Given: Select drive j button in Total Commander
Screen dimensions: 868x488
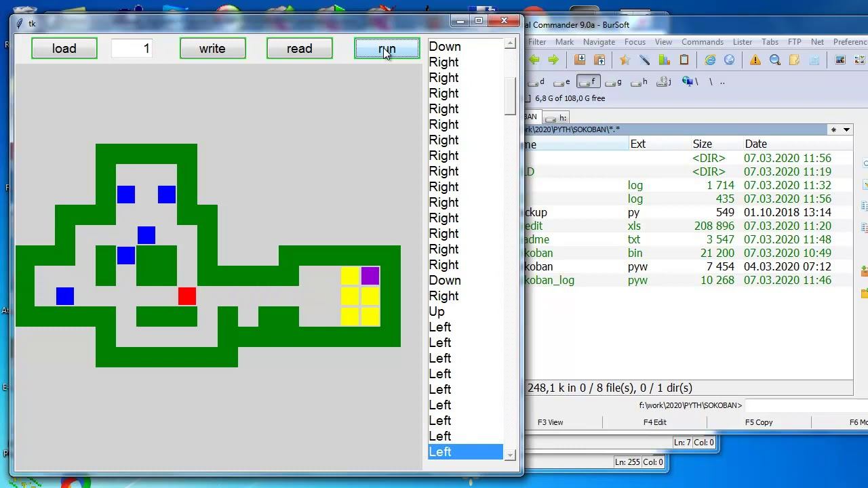Looking at the screenshot, I should pyautogui.click(x=664, y=82).
